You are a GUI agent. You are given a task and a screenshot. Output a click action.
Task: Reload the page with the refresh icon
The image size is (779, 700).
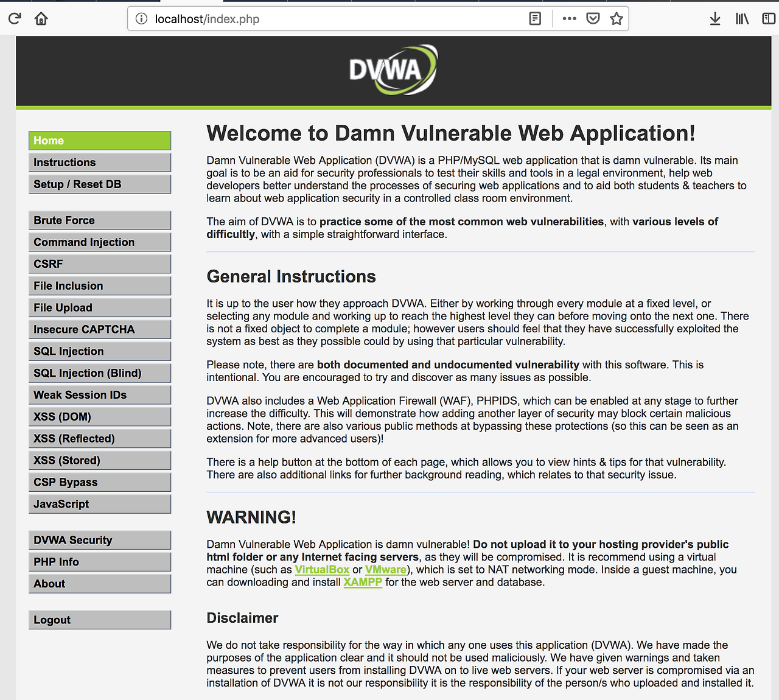(15, 19)
